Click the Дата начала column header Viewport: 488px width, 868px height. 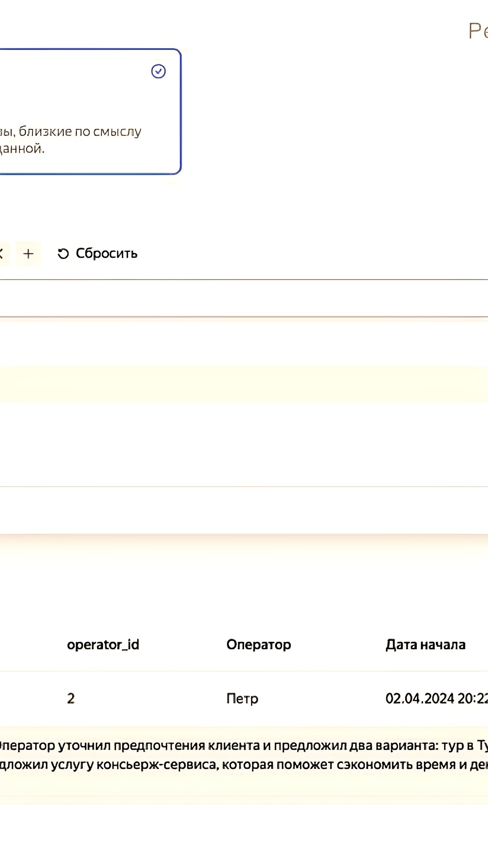(x=426, y=645)
